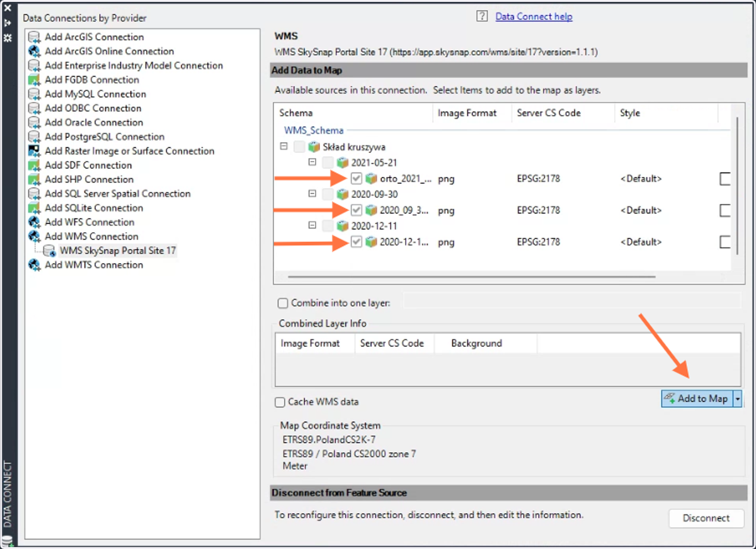Click the Add PostgreSQL Connection icon

(x=35, y=137)
